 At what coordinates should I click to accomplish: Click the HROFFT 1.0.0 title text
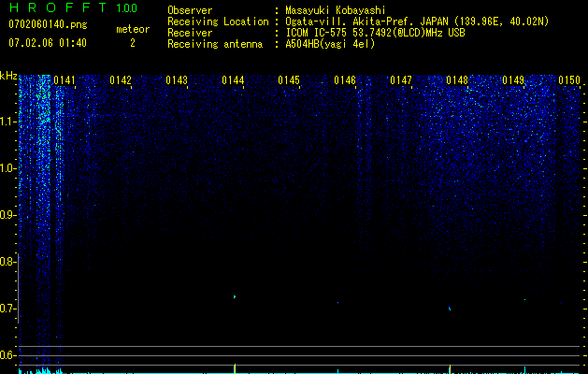pyautogui.click(x=73, y=7)
